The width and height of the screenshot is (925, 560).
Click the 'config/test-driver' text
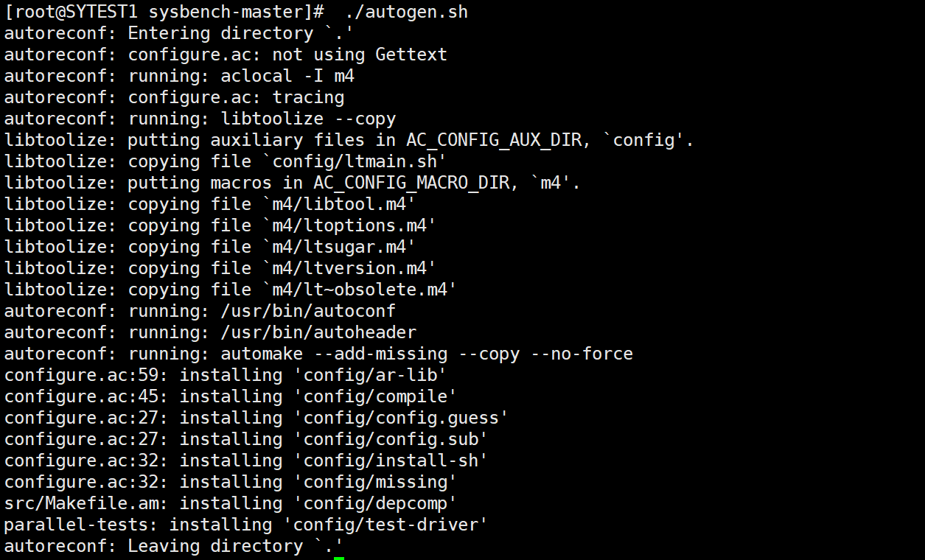coord(391,525)
